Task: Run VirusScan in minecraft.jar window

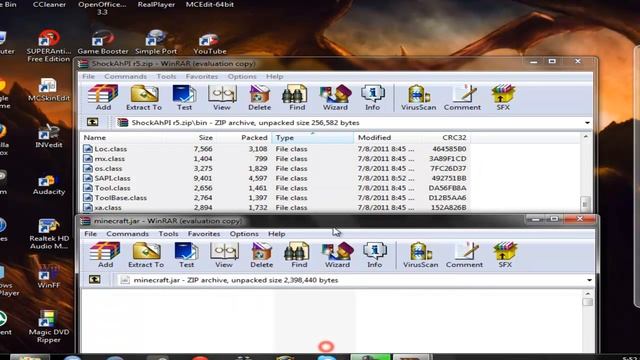Action: tap(420, 255)
